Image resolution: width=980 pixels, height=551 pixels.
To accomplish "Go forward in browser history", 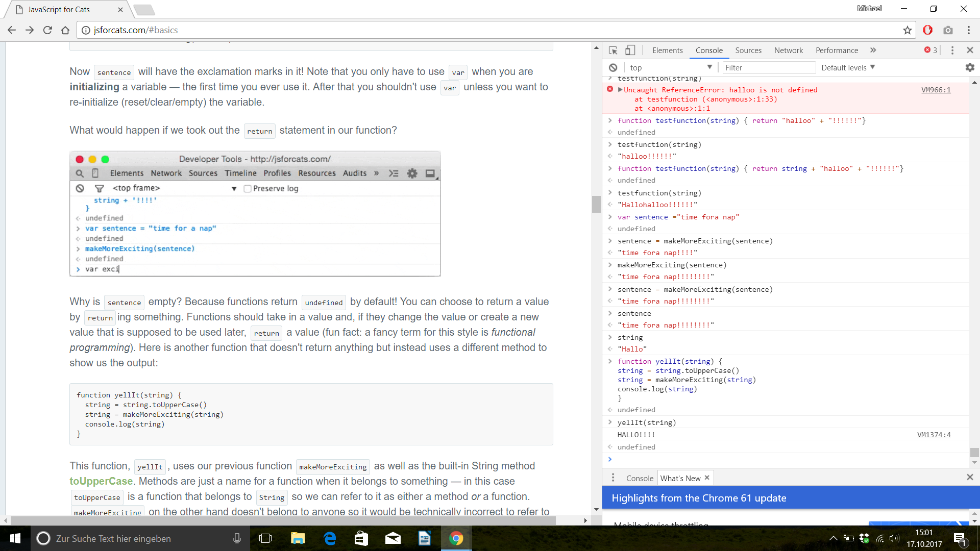I will point(30,30).
